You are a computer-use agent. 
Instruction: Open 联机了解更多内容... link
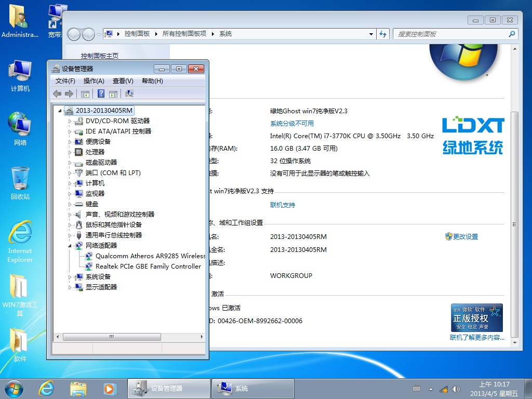click(x=477, y=337)
